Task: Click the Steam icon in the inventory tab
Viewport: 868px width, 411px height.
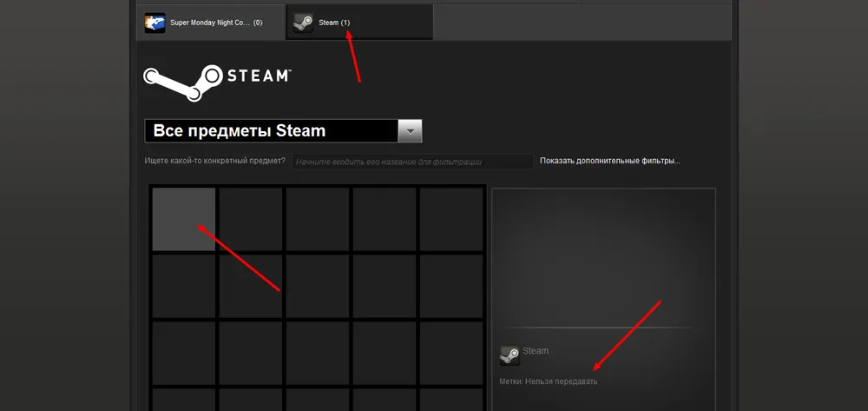Action: click(x=303, y=23)
